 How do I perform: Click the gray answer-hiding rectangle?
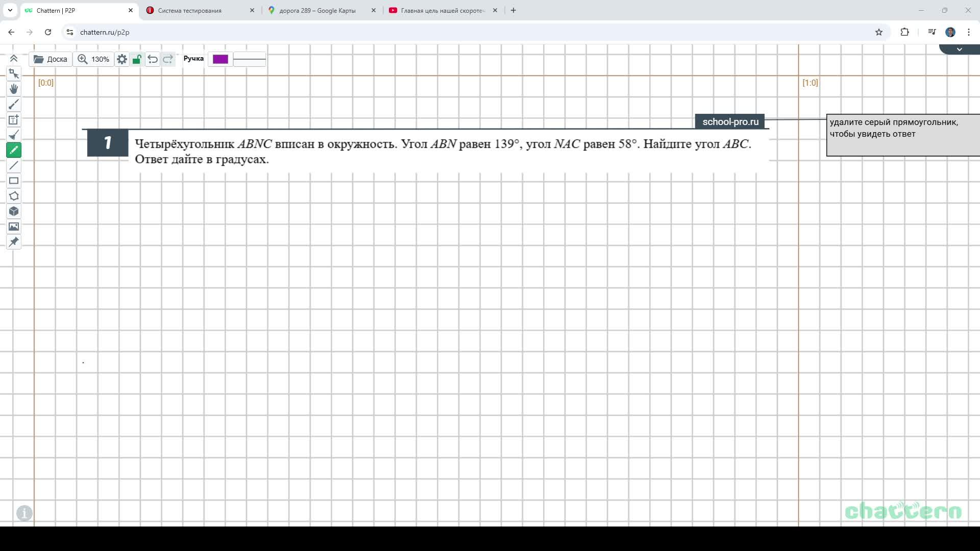coord(903,135)
